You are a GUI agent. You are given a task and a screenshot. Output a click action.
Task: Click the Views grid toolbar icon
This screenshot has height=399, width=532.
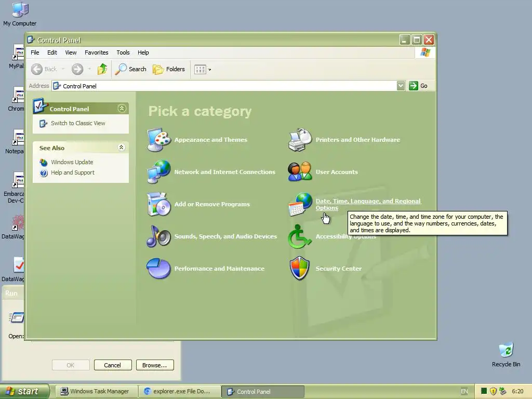click(200, 69)
